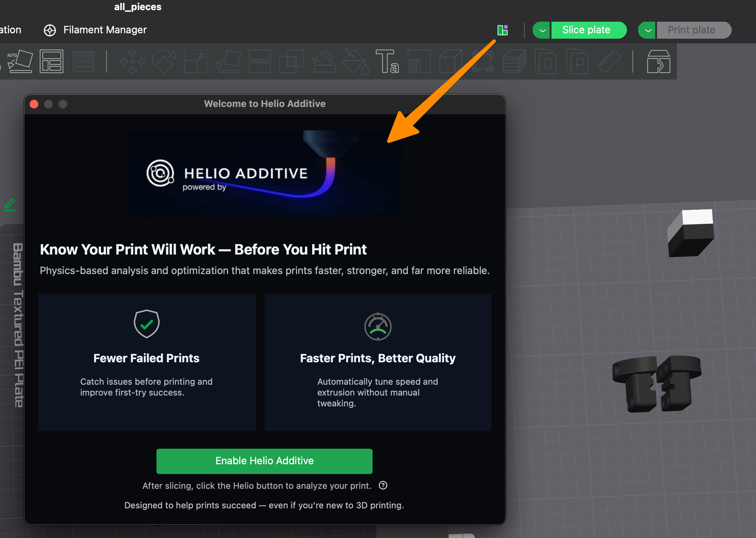756x538 pixels.
Task: Select the Support Painting tool
Action: pyautogui.click(x=324, y=61)
